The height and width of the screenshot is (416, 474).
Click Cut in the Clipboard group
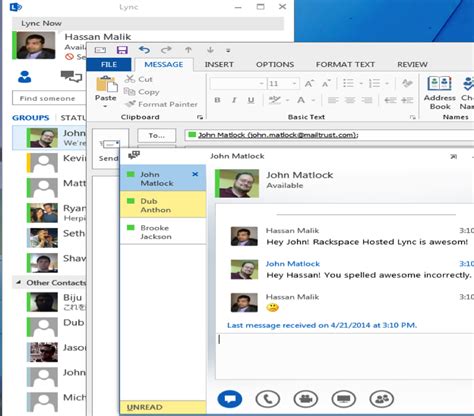(138, 79)
